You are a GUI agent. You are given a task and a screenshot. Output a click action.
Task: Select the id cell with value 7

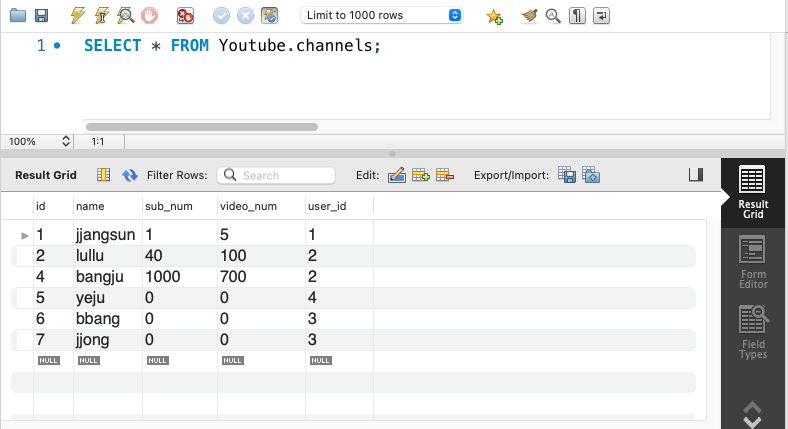click(53, 340)
